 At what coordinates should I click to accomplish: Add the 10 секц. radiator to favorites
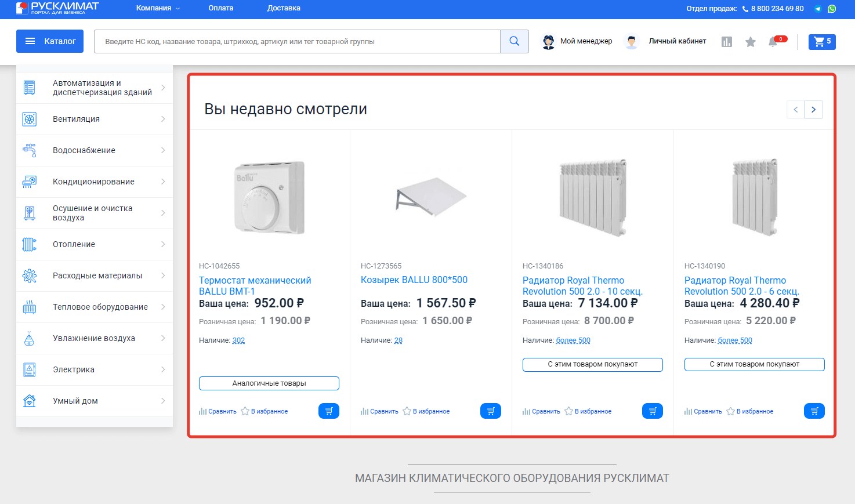[588, 411]
